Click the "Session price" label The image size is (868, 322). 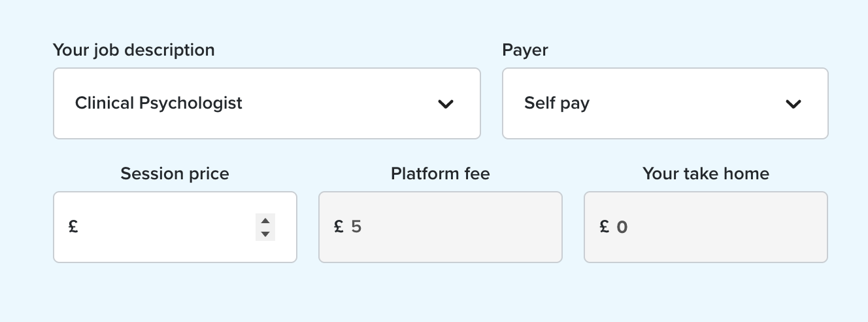175,173
